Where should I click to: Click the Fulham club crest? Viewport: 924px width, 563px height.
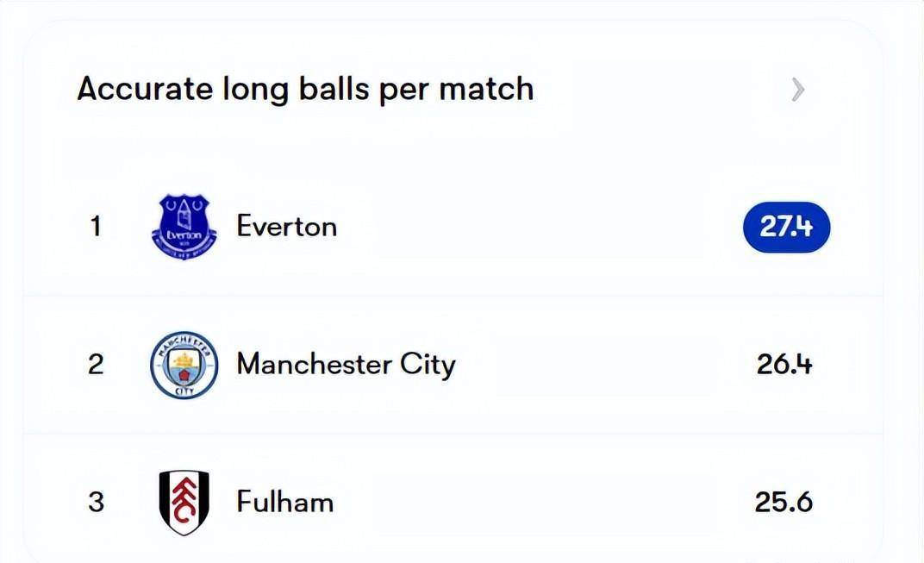coord(184,503)
